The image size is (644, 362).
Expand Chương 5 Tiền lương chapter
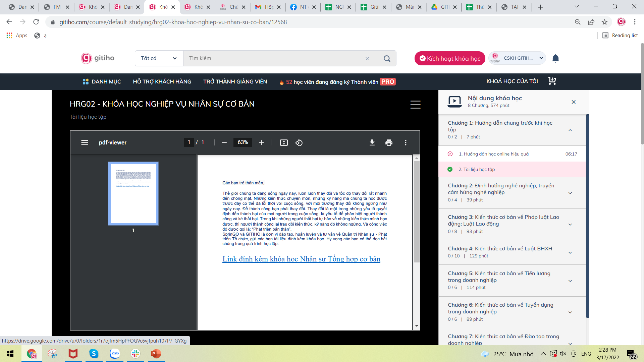[570, 281]
